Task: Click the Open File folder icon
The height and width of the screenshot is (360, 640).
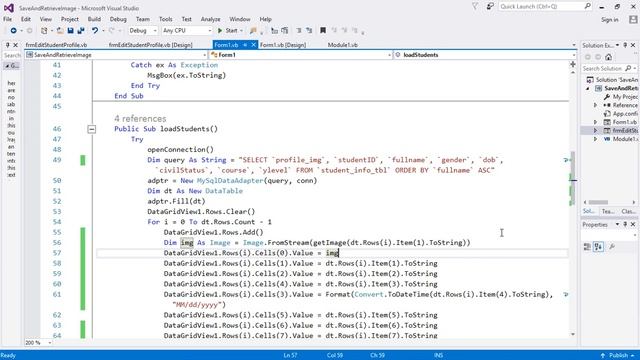Action: pos(60,31)
